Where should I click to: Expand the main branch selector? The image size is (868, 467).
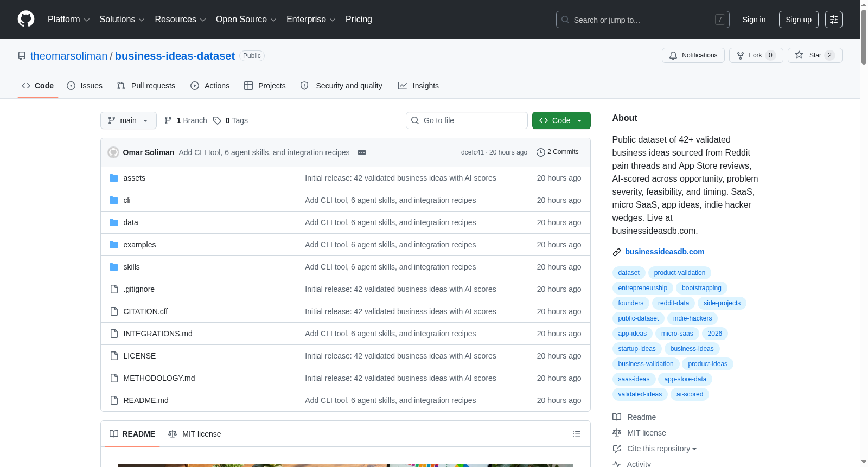pos(129,120)
